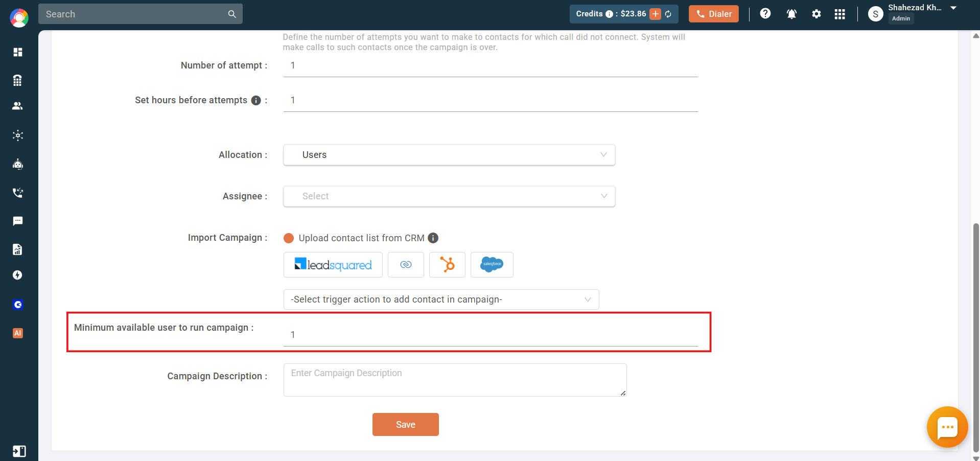980x461 pixels.
Task: Open the contacts people icon in sidebar
Action: pos(18,106)
